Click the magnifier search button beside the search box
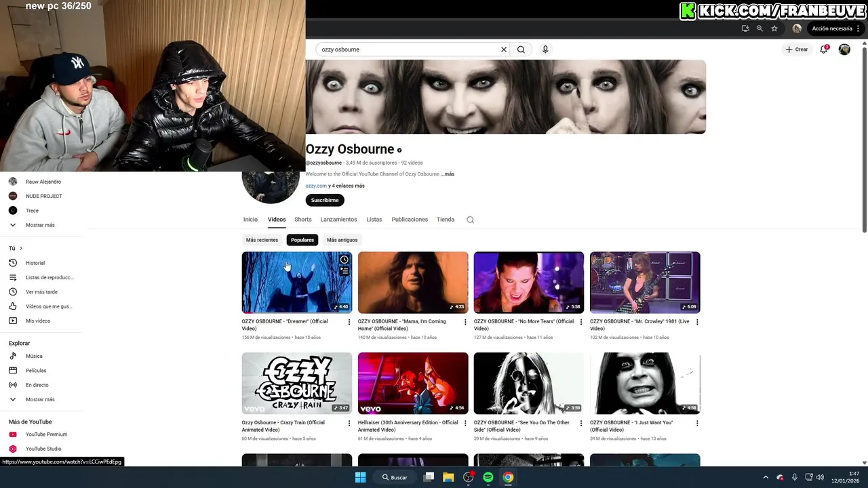 coord(521,49)
